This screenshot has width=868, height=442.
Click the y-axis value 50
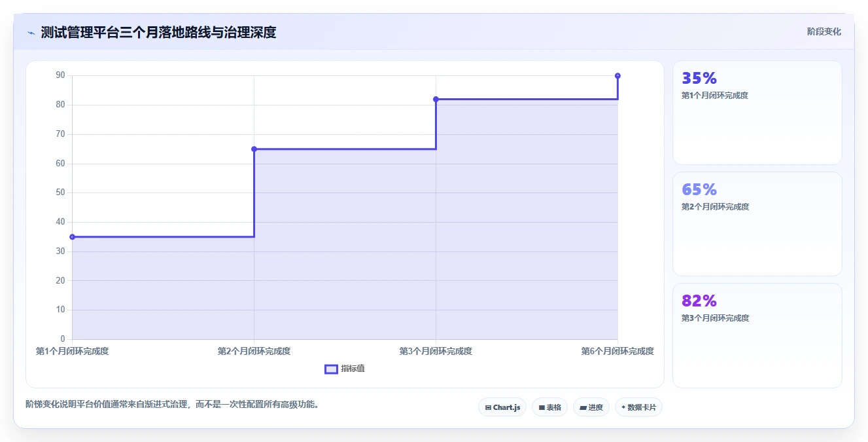60,193
